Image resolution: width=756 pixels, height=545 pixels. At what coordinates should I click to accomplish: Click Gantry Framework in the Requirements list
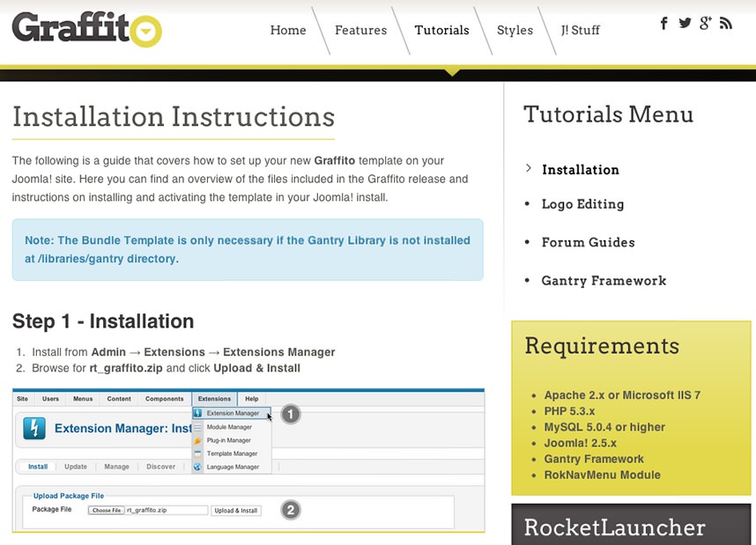pyautogui.click(x=594, y=459)
